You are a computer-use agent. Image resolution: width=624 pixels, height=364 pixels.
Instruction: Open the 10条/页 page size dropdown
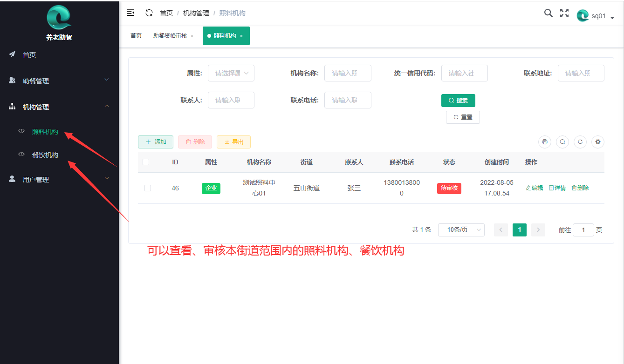(x=461, y=229)
